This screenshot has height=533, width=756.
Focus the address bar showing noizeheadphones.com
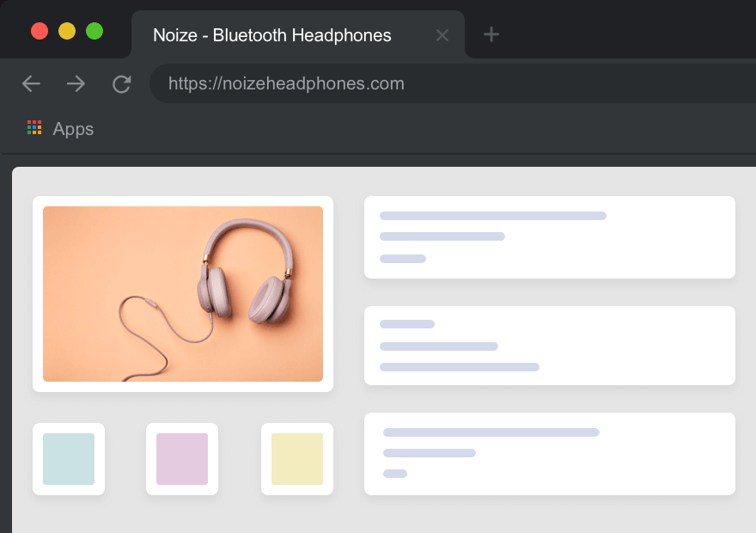tap(452, 83)
